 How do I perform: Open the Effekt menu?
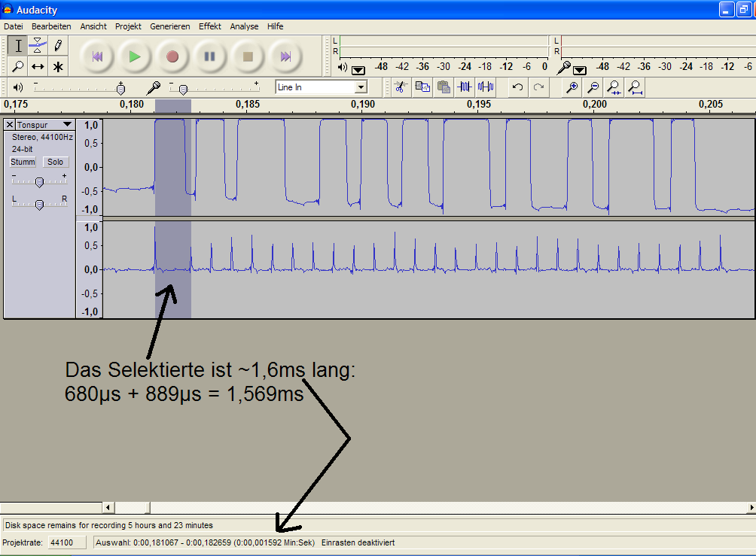coord(210,26)
